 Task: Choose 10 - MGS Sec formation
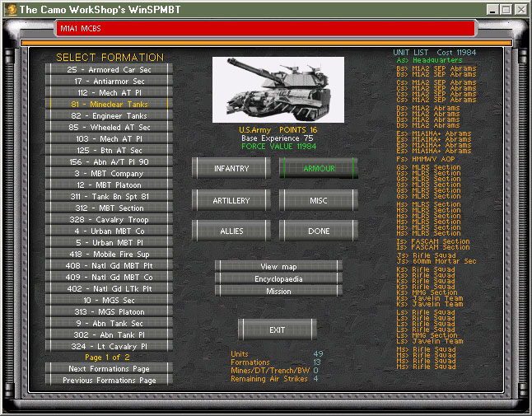pos(109,301)
